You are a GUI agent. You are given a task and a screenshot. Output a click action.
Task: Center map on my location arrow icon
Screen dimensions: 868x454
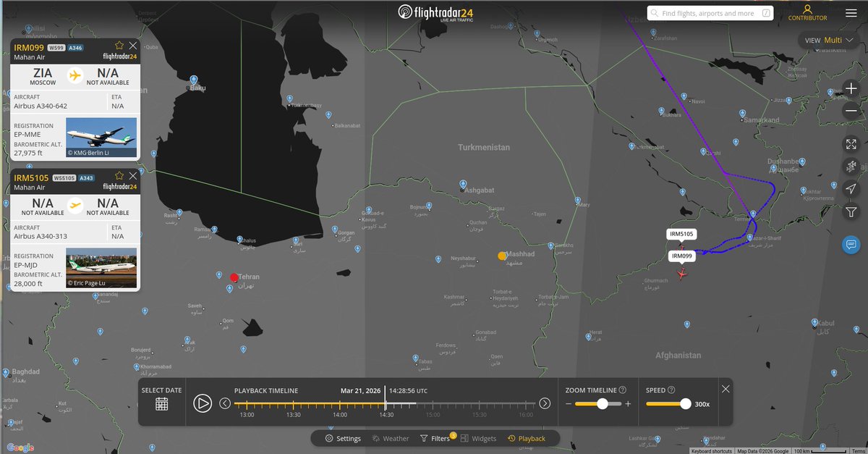coord(851,189)
